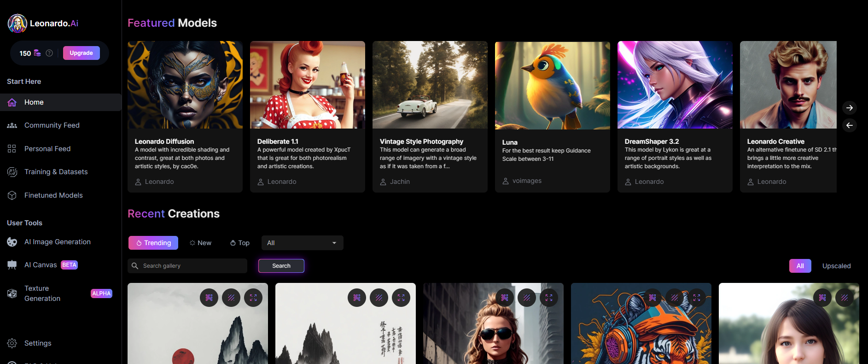868x364 pixels.
Task: Open Training & Datasets page
Action: coord(56,172)
